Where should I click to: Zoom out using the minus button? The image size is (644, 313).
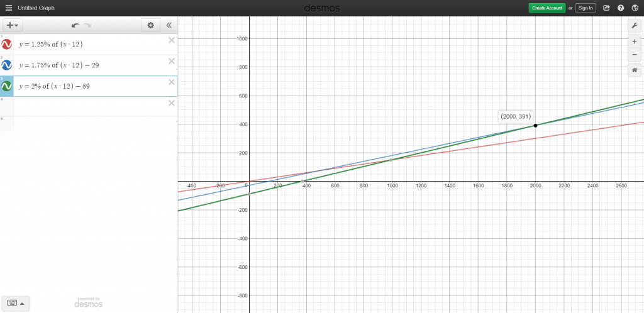[635, 54]
